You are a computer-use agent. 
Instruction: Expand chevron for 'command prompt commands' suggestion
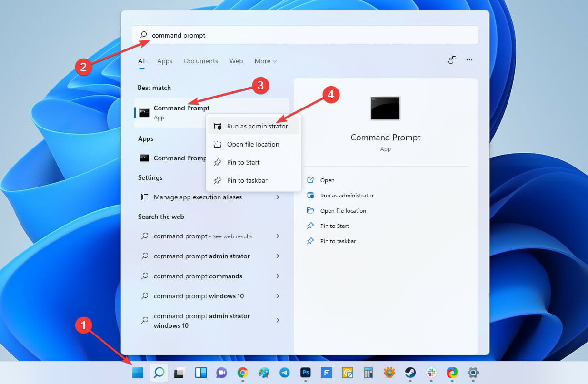click(278, 276)
